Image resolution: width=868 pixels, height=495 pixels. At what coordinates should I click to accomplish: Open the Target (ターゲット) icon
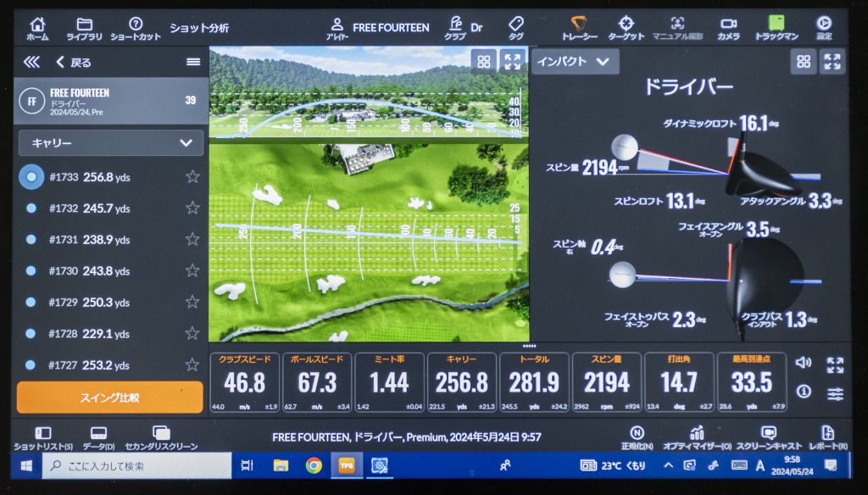(626, 28)
